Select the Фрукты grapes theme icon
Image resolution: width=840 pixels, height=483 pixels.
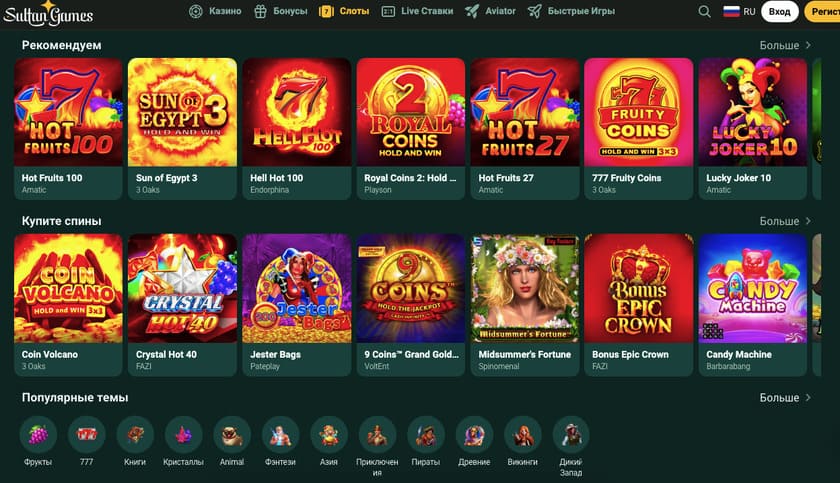pos(38,434)
